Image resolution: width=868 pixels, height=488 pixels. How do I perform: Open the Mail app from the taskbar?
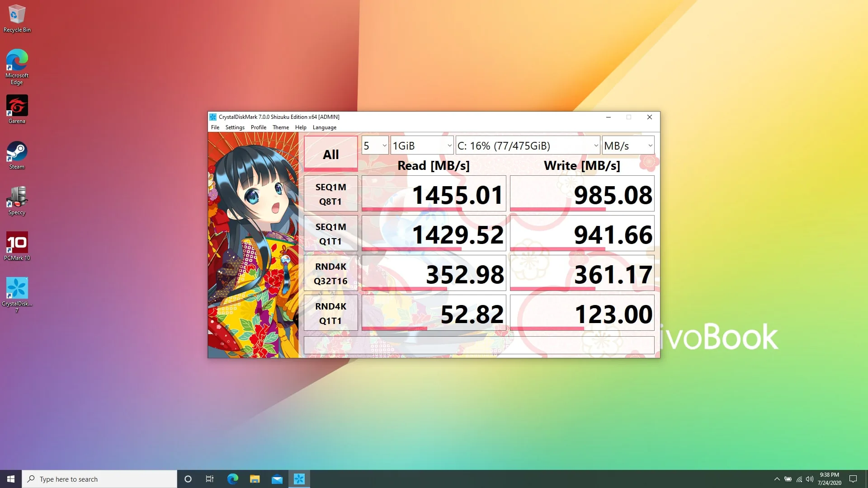[x=277, y=479]
